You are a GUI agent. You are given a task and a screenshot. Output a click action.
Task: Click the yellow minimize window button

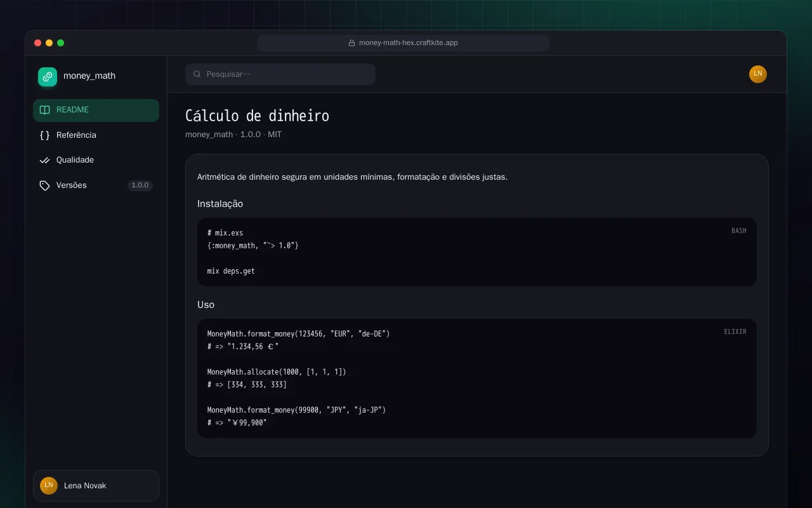(x=49, y=43)
